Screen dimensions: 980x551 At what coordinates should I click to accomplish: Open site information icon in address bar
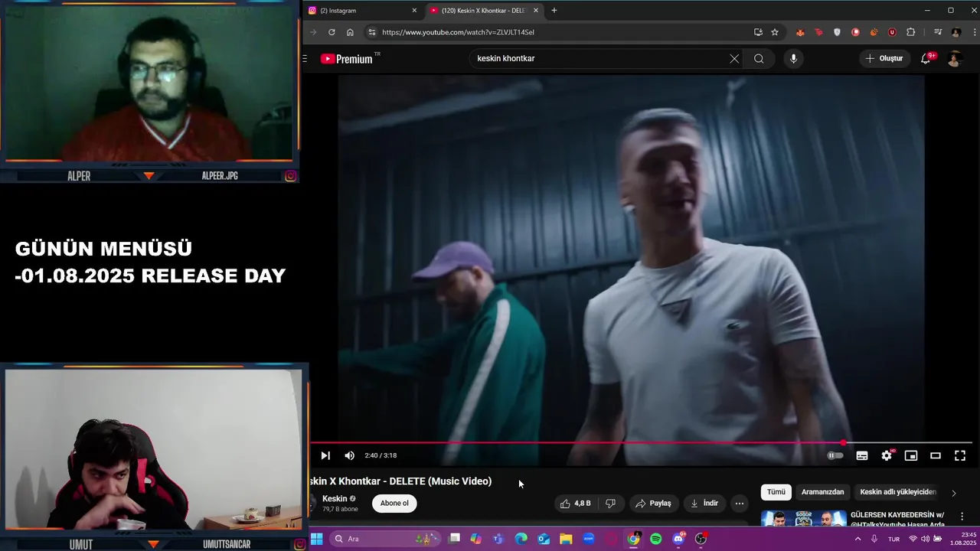(x=371, y=32)
